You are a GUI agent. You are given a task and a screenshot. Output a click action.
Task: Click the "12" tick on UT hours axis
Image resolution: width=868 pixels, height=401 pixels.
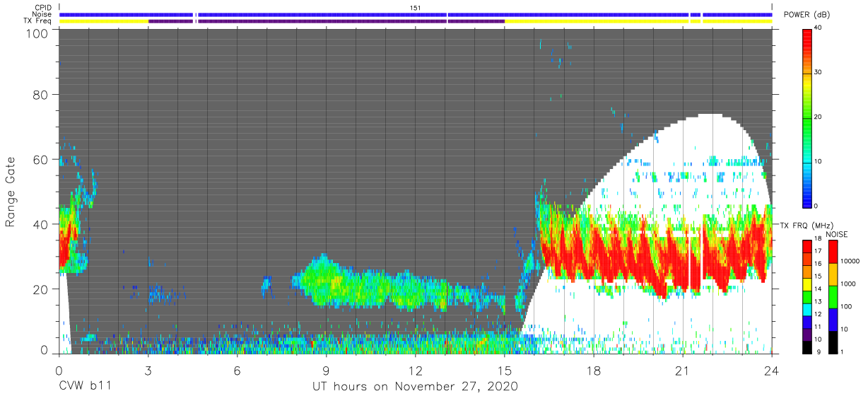tap(416, 371)
